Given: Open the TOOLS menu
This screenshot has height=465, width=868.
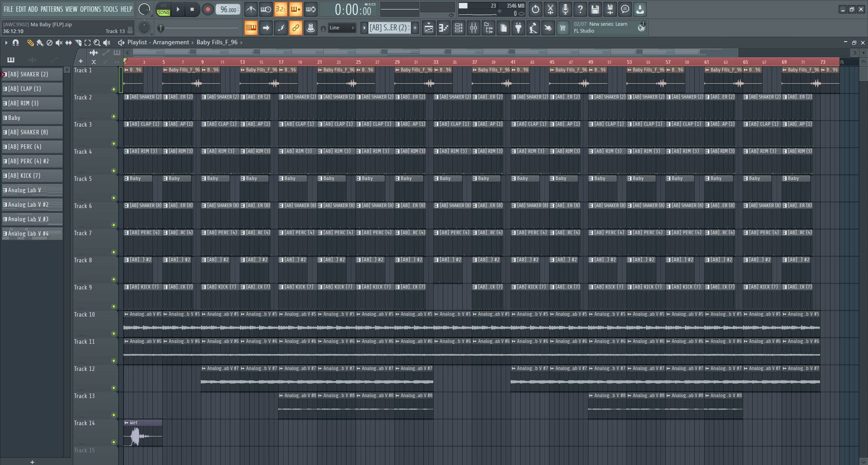Looking at the screenshot, I should [x=110, y=9].
